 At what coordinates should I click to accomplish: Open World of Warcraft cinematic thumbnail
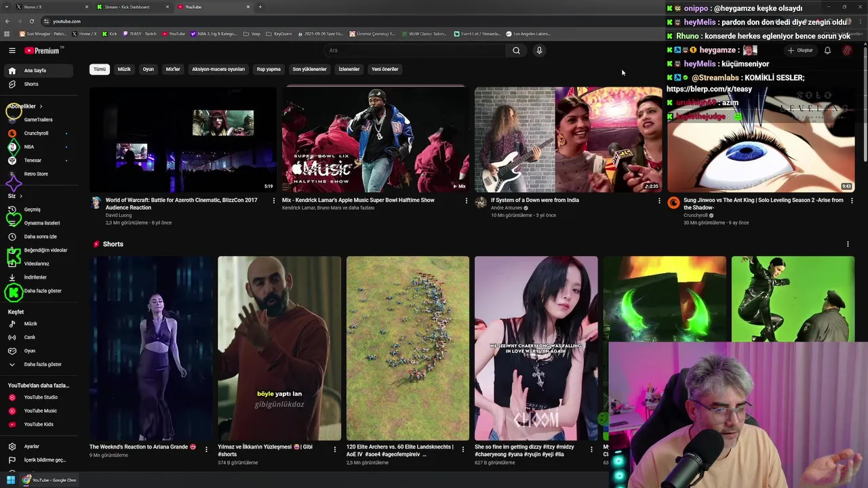(183, 140)
